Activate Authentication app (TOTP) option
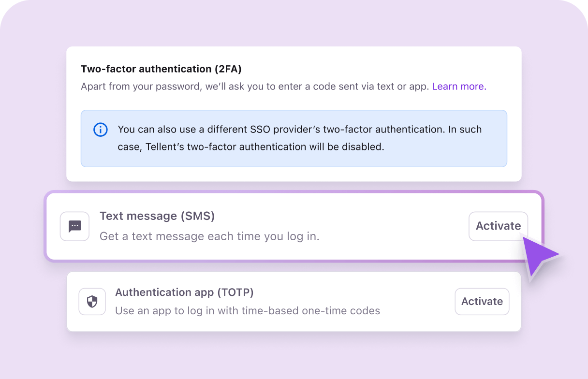Image resolution: width=588 pixels, height=379 pixels. [x=482, y=301]
